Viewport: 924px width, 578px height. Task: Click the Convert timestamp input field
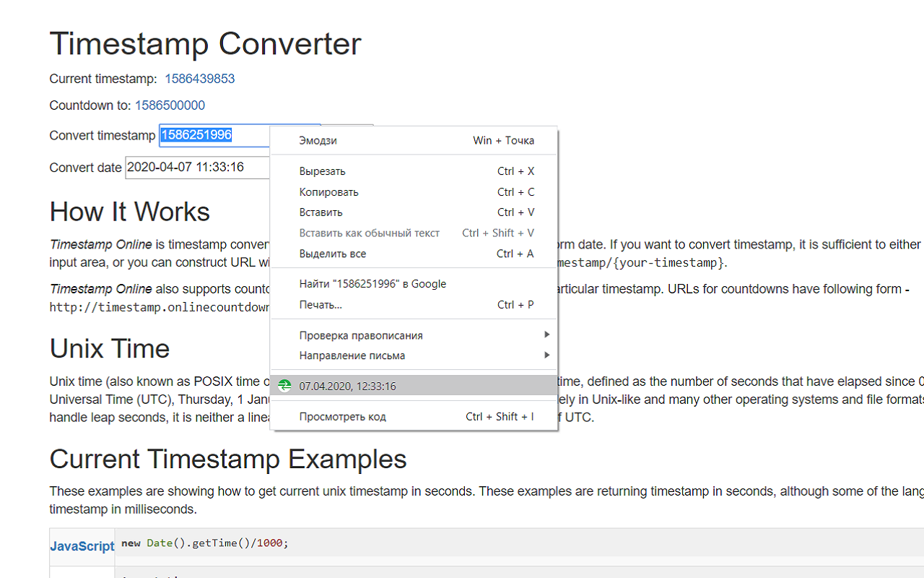coord(217,135)
